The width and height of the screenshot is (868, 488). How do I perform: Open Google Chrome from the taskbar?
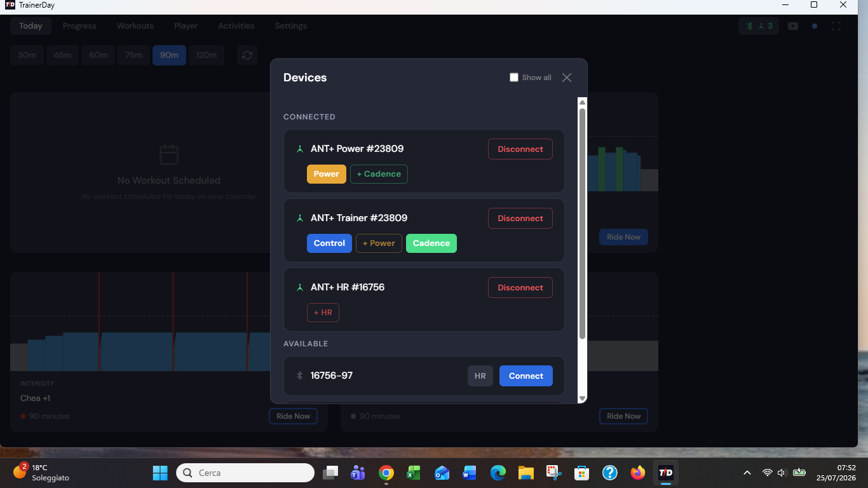[386, 473]
